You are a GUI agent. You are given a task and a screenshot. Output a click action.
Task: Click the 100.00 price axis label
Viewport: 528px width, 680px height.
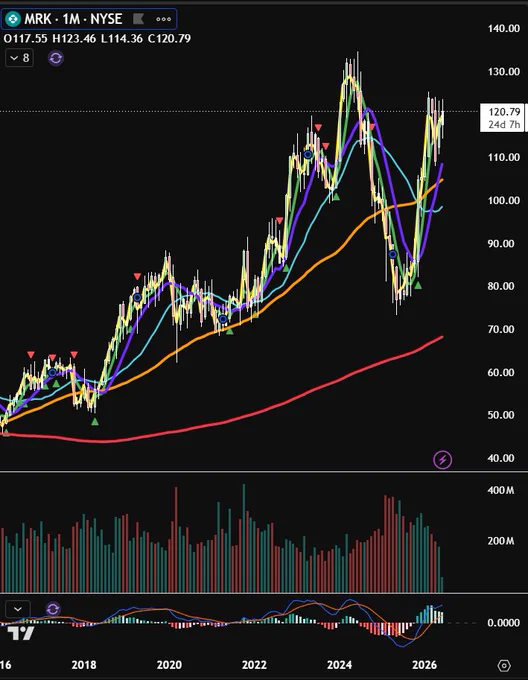[504, 200]
